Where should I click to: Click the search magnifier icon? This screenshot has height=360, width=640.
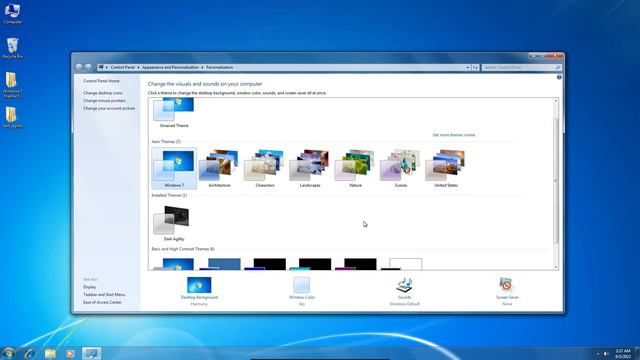(x=558, y=67)
